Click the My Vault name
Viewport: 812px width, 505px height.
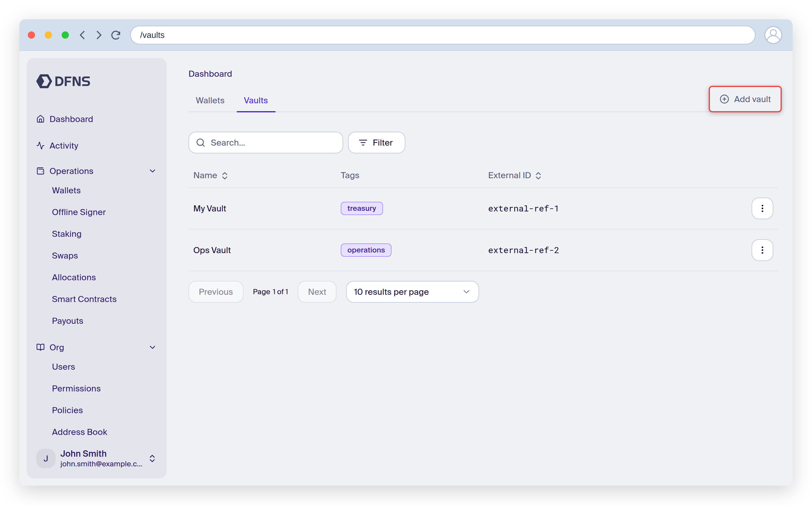(x=210, y=208)
